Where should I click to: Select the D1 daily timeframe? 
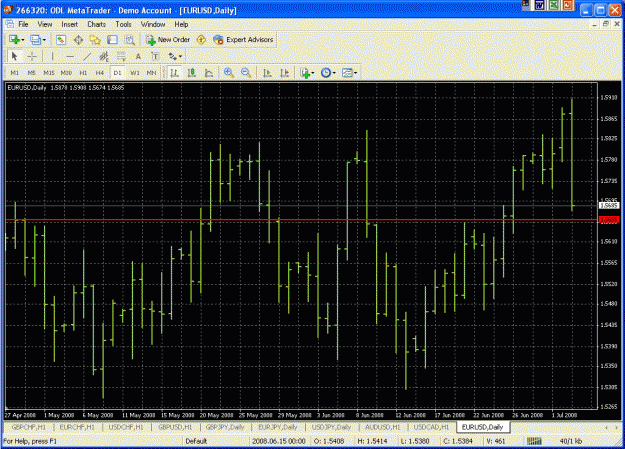point(117,73)
